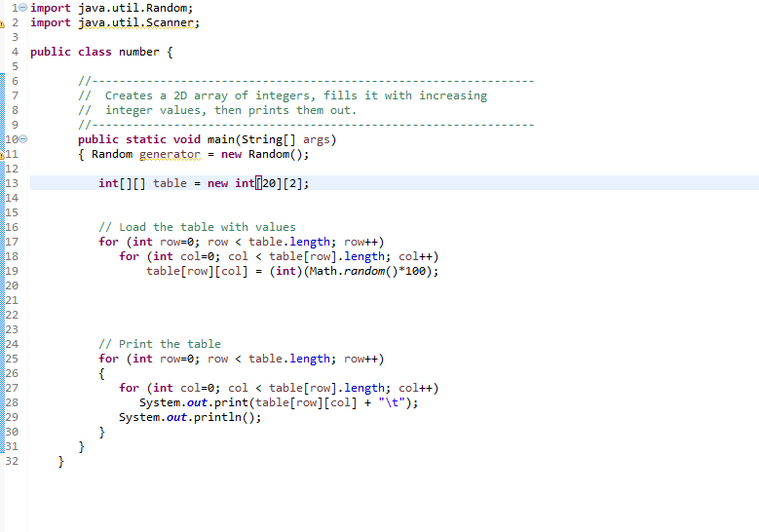This screenshot has width=759, height=532.
Task: Click the underlined 'generator' variable name
Action: [170, 154]
